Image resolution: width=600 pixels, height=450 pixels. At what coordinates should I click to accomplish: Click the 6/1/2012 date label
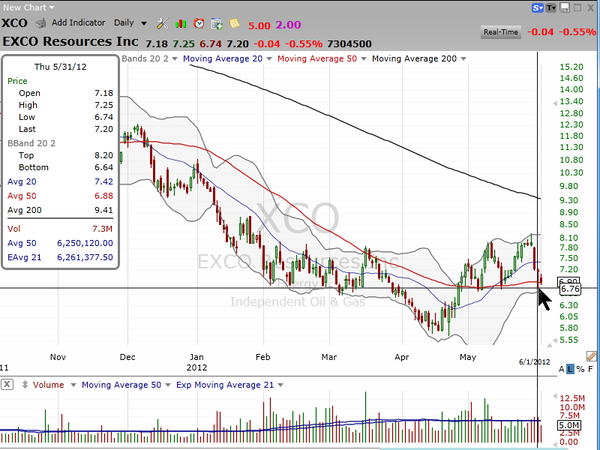click(x=535, y=362)
